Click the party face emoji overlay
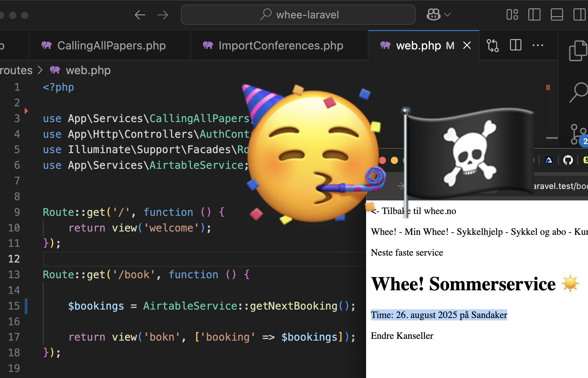 coord(314,154)
